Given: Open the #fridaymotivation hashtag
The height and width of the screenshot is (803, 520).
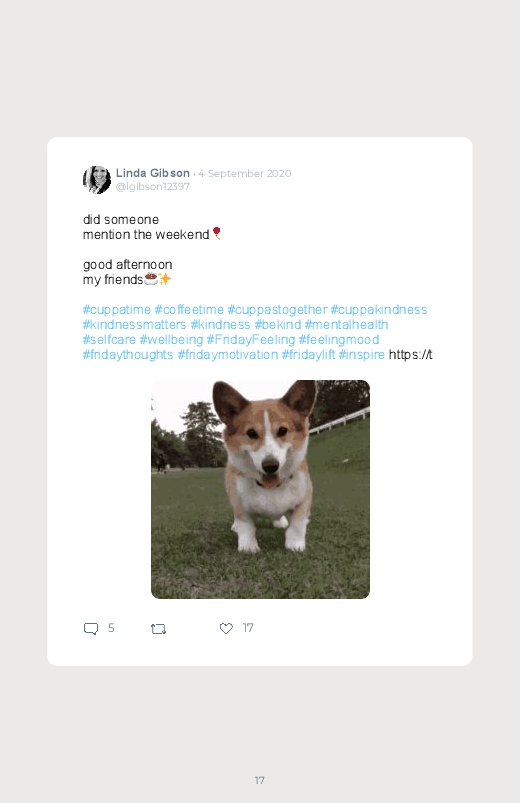Looking at the screenshot, I should pyautogui.click(x=227, y=354).
